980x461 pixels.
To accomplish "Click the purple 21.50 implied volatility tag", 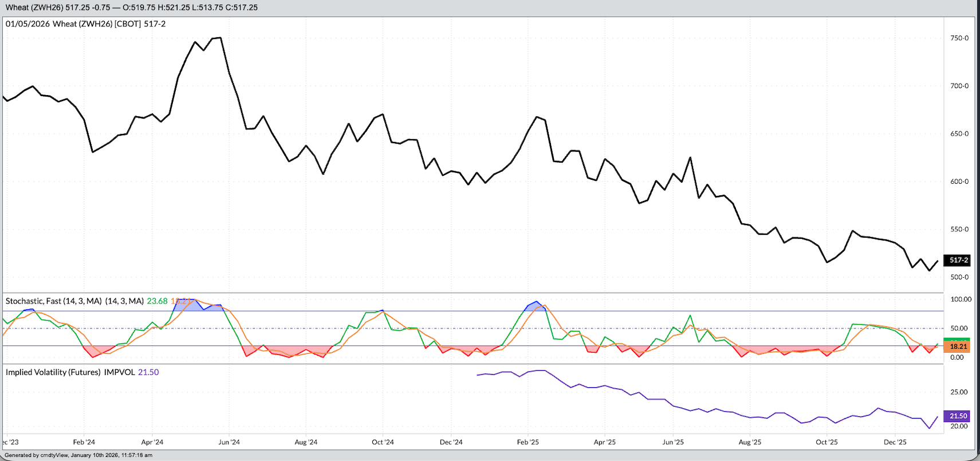I will (x=958, y=416).
